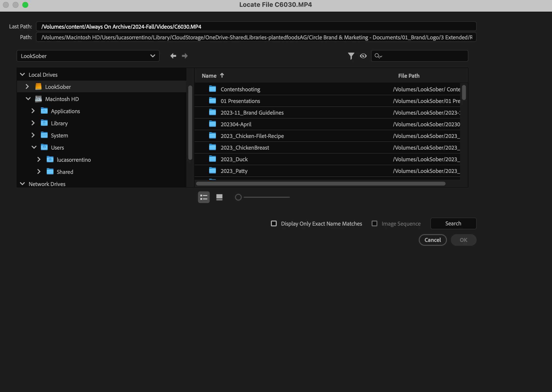Image resolution: width=552 pixels, height=392 pixels.
Task: Enable Display Only Exact Name Matches
Action: [274, 223]
